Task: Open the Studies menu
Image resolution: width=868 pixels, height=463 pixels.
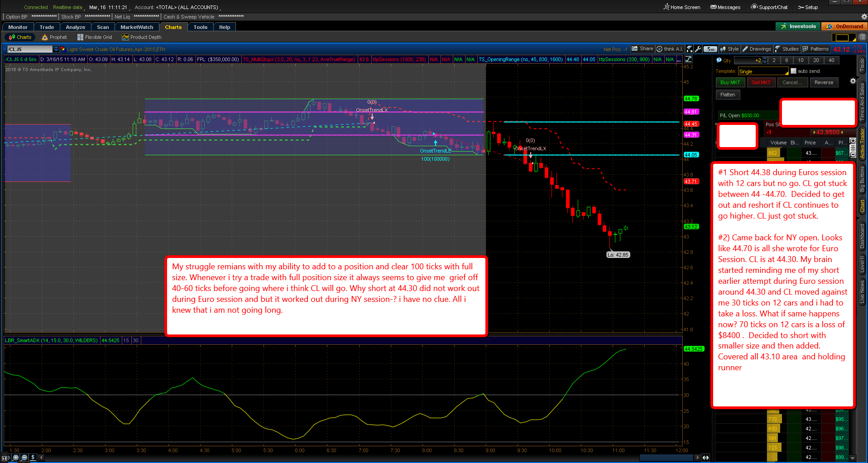Action: point(787,49)
